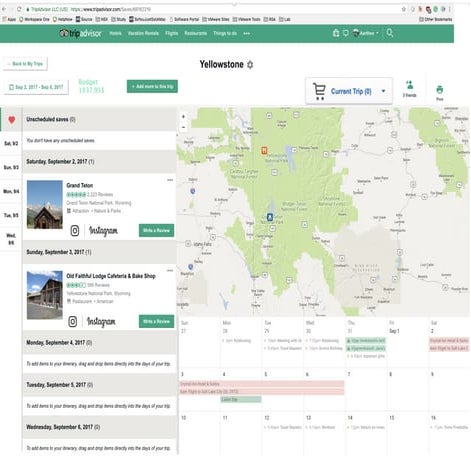Screen dimensions: 471x471
Task: Open the Old Faithful Lodge thumbnail
Action: click(45, 295)
